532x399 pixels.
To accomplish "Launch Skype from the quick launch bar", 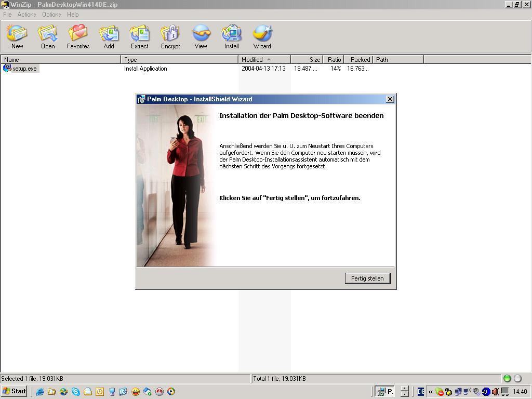I will (76, 392).
